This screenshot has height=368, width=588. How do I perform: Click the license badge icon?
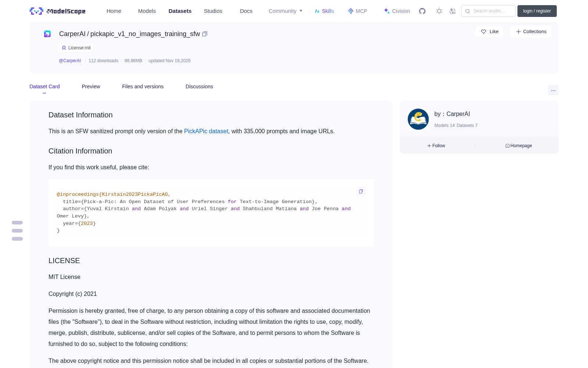[64, 48]
